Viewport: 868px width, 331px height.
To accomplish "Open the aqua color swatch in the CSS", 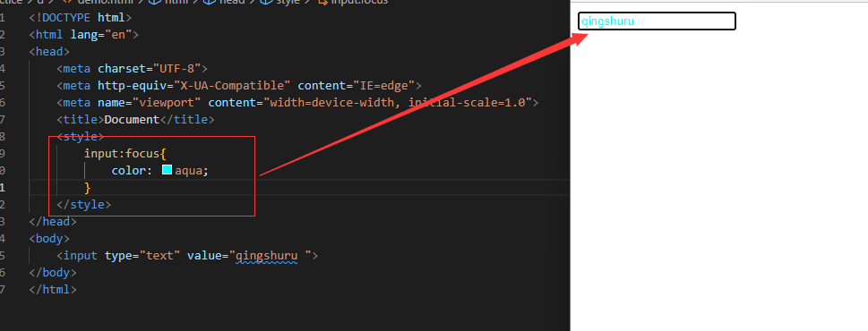I will [x=167, y=170].
